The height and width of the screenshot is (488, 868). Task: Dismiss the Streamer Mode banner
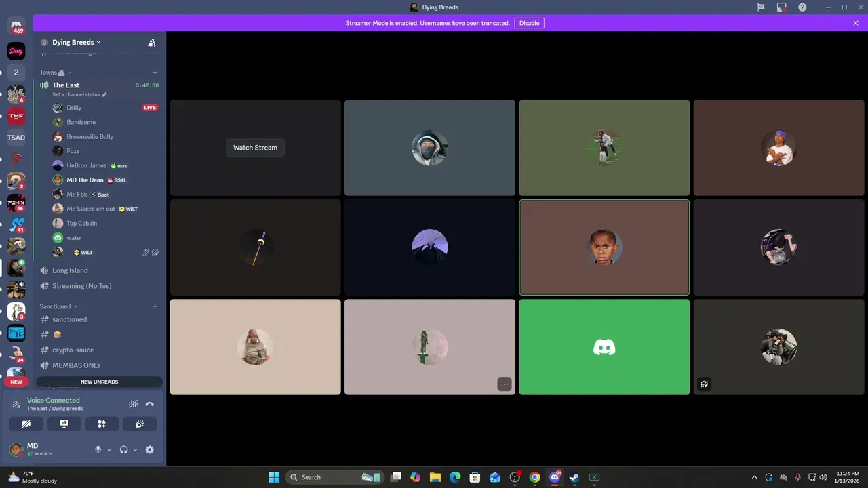click(x=856, y=23)
